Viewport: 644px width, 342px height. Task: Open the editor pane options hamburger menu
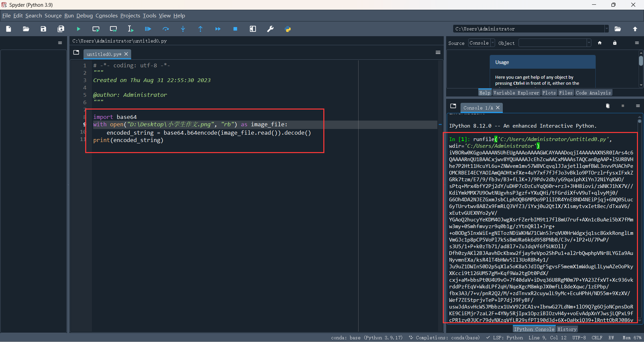coord(438,52)
